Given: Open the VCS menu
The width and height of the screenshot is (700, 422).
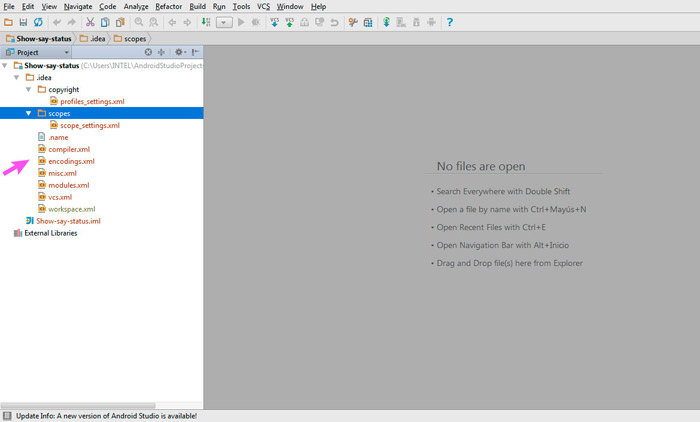Looking at the screenshot, I should (263, 7).
